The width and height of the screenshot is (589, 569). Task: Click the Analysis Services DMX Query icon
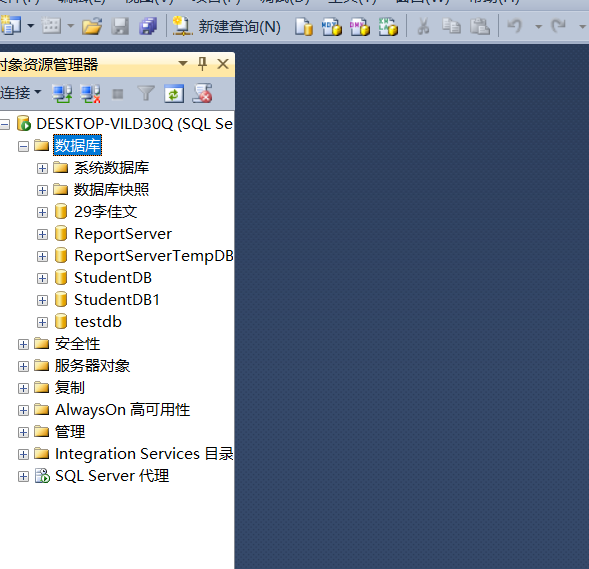(359, 27)
